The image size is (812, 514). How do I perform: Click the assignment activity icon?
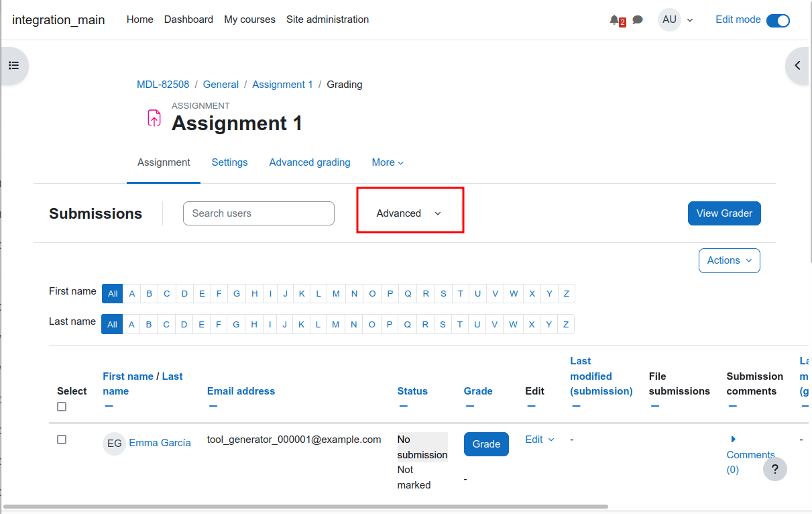coord(154,118)
